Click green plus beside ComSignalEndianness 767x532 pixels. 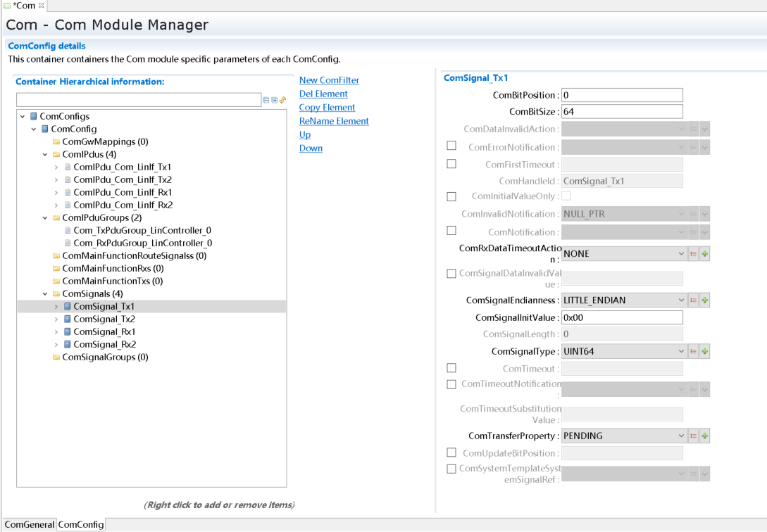pos(704,300)
